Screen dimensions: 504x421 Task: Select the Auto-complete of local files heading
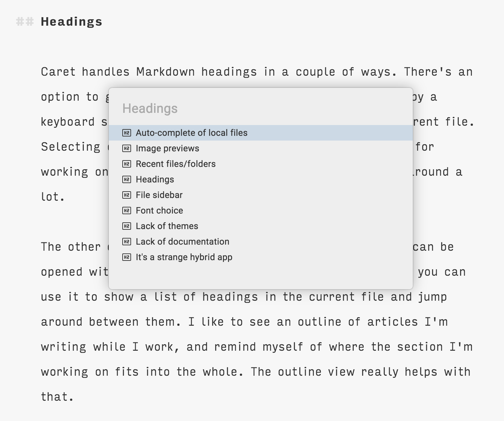[192, 133]
